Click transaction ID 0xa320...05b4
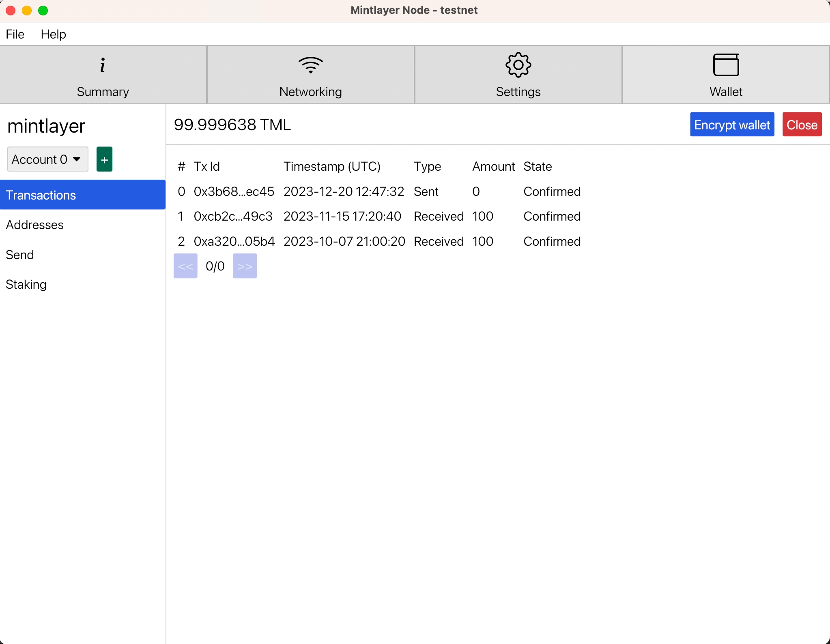Screen dimensions: 830x644 pos(234,241)
